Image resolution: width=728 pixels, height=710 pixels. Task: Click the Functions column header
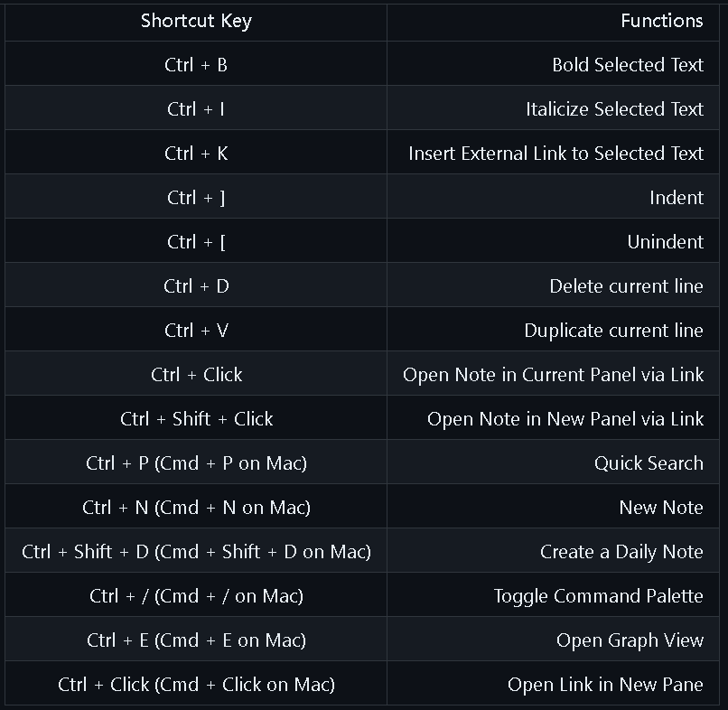pos(553,22)
